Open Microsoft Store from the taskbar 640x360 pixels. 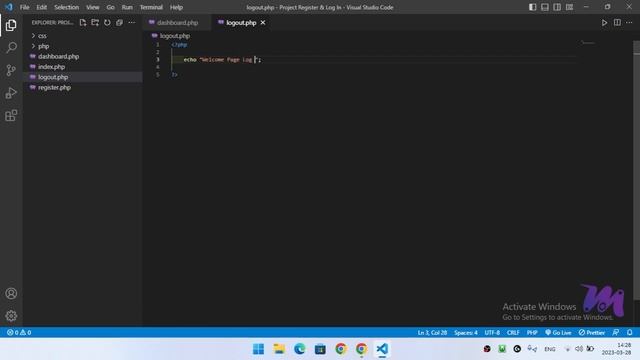click(x=320, y=349)
